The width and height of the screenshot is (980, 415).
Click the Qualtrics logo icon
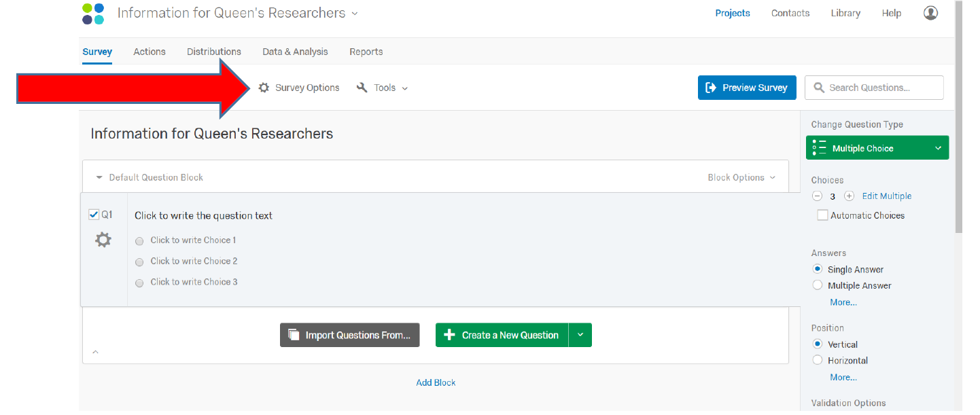tap(93, 14)
